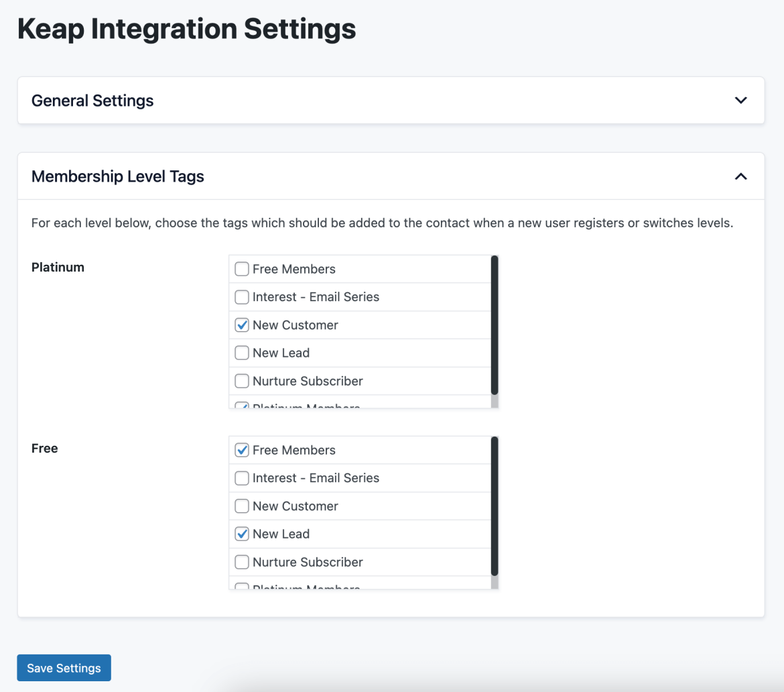Check 'Free Members' tag for the Platinum level

242,268
